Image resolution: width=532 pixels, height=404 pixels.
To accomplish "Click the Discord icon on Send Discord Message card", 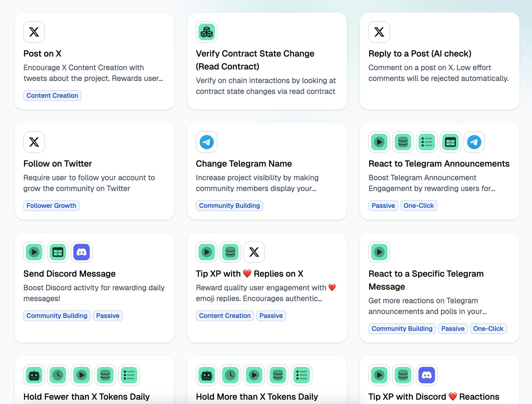I will pyautogui.click(x=82, y=252).
